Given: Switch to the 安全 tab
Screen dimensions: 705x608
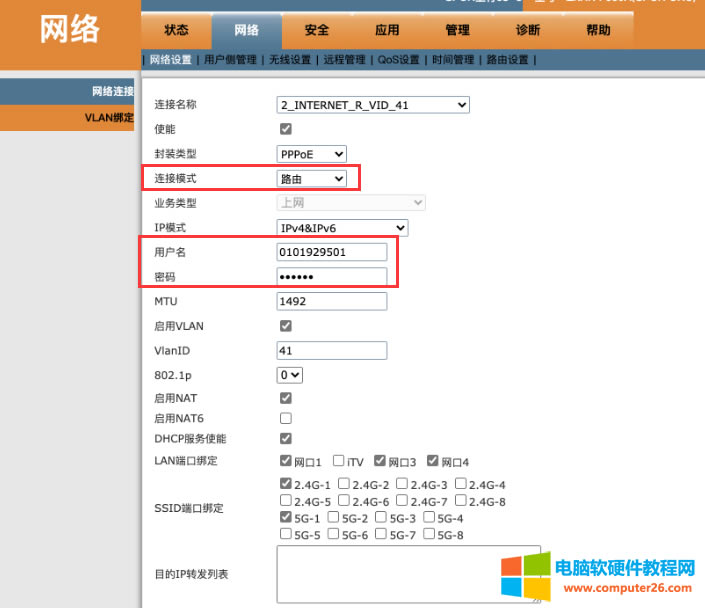Looking at the screenshot, I should coord(316,30).
